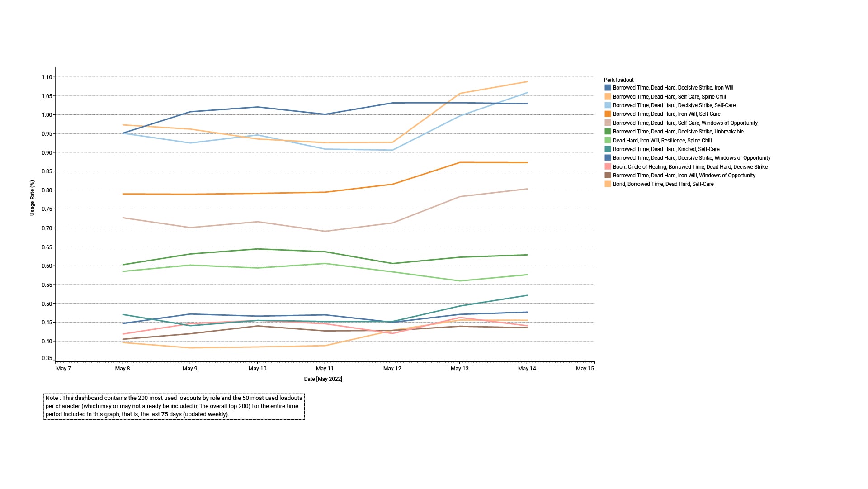The width and height of the screenshot is (868, 489).
Task: Click the 'May 12' x-axis label
Action: (392, 369)
